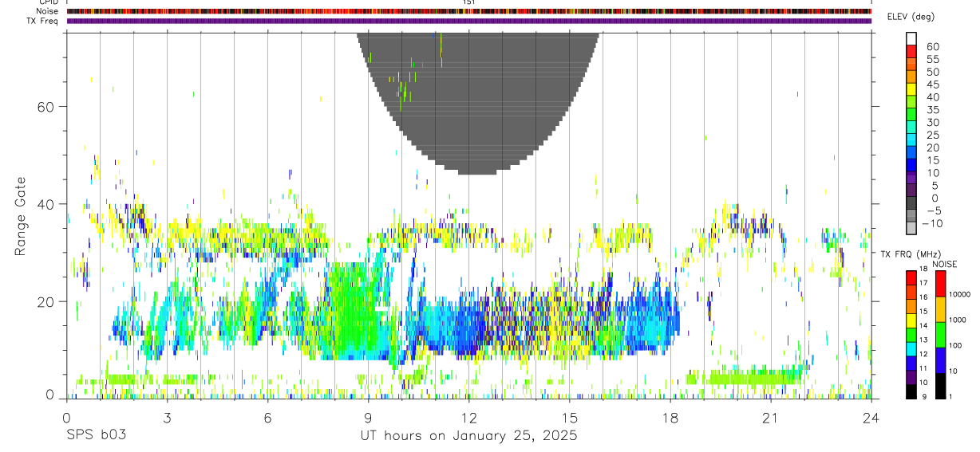Click the multicolored Noise strip above the plot
The image size is (980, 452).
tap(469, 11)
